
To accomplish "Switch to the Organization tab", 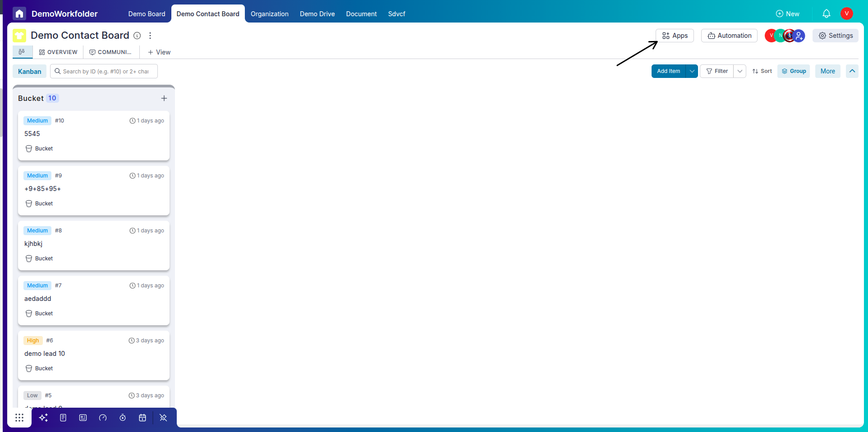I will (270, 14).
